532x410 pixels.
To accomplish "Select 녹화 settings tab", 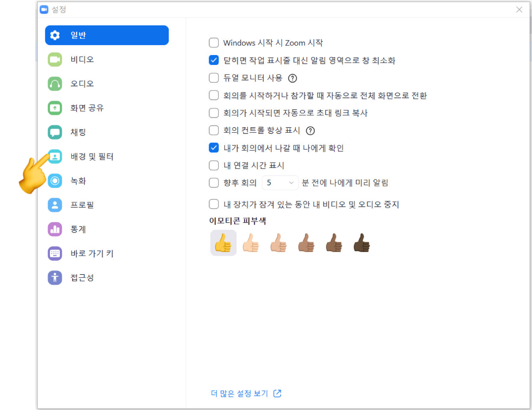I will (x=107, y=181).
